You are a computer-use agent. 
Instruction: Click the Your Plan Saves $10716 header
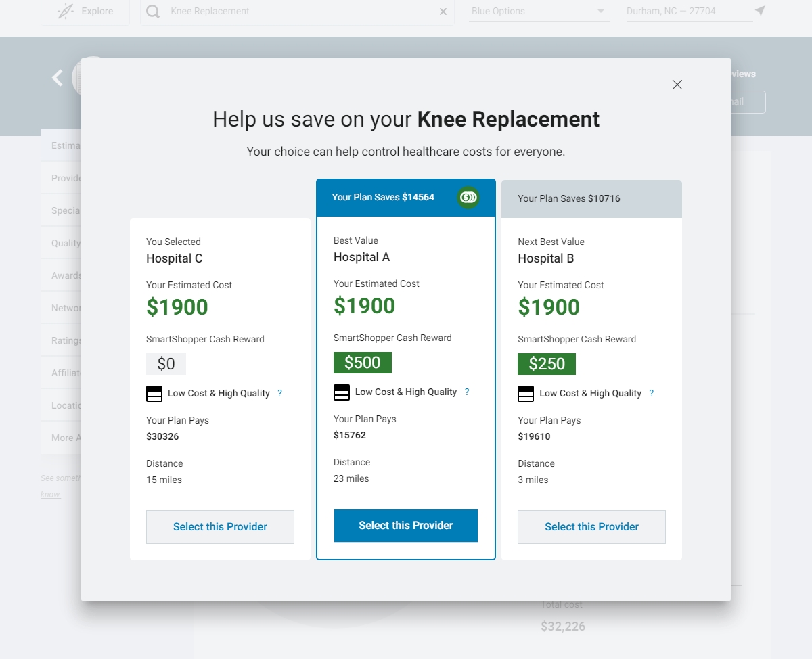tap(591, 199)
